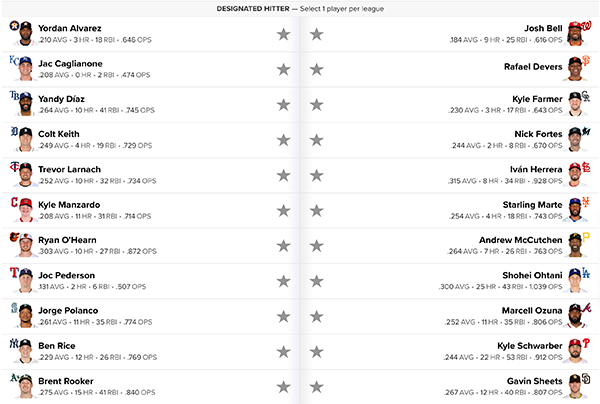The height and width of the screenshot is (404, 600).
Task: Select the star next to Shohei Ohtani
Action: pos(316,281)
